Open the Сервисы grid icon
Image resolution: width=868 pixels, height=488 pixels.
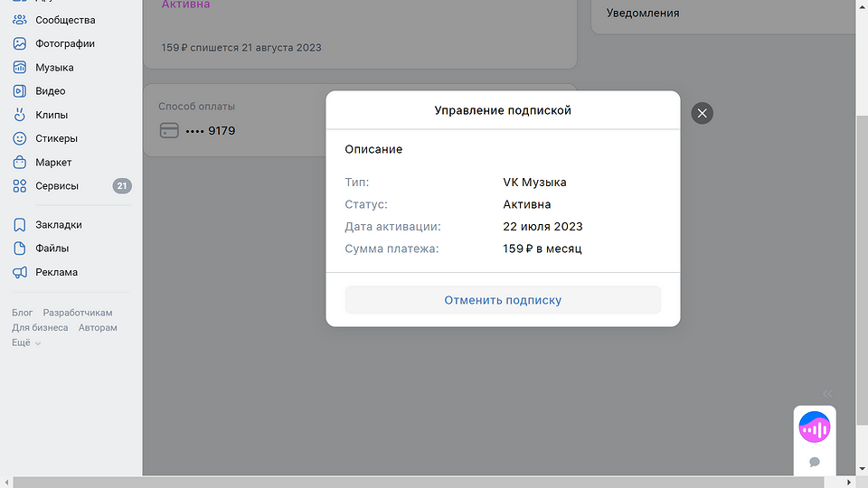pos(19,186)
